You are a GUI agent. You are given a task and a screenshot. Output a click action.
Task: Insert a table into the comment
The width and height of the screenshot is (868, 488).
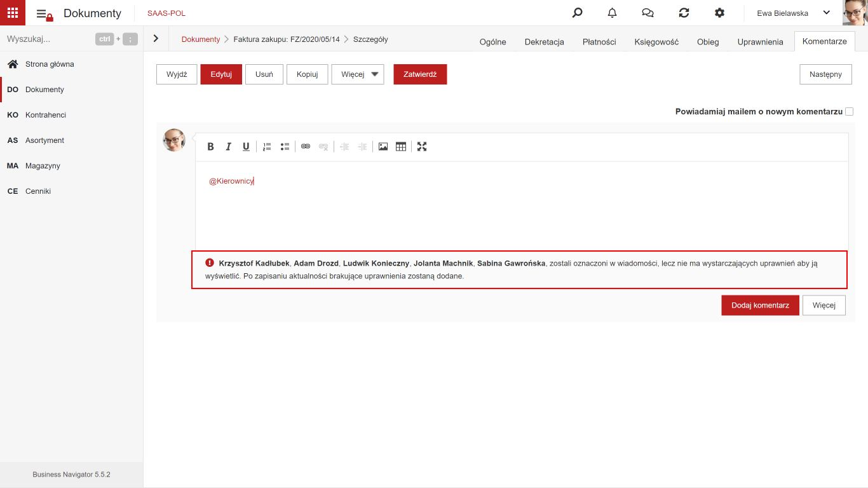[x=401, y=147]
